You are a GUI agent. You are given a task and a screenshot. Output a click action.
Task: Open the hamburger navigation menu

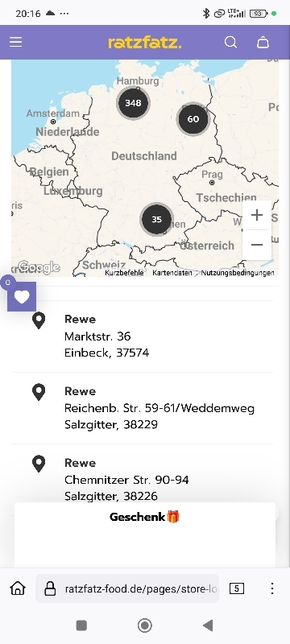(15, 42)
